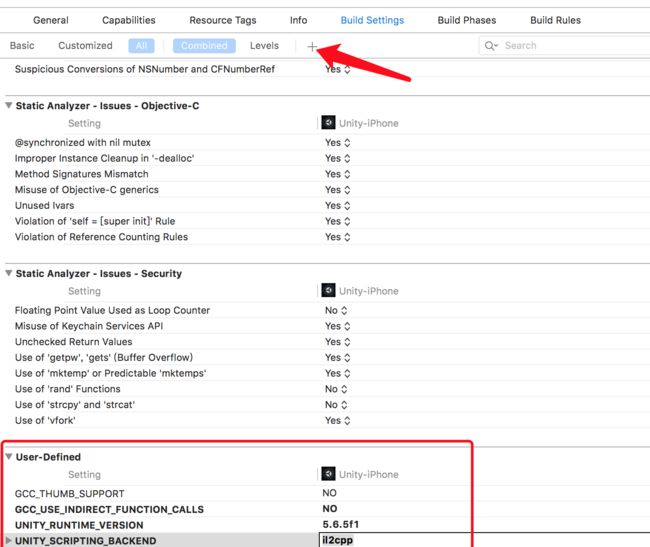Select the Unused Ivars setting label
The width and height of the screenshot is (650, 547).
(44, 206)
